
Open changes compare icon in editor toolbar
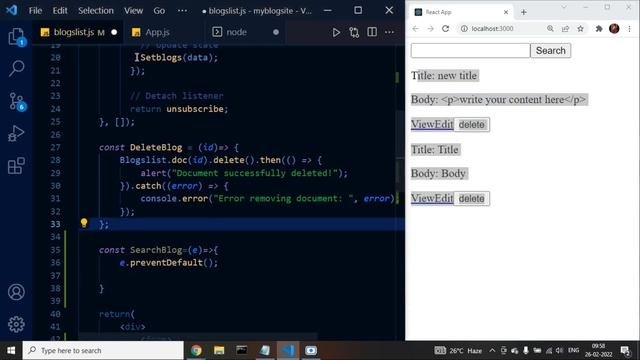[x=354, y=32]
